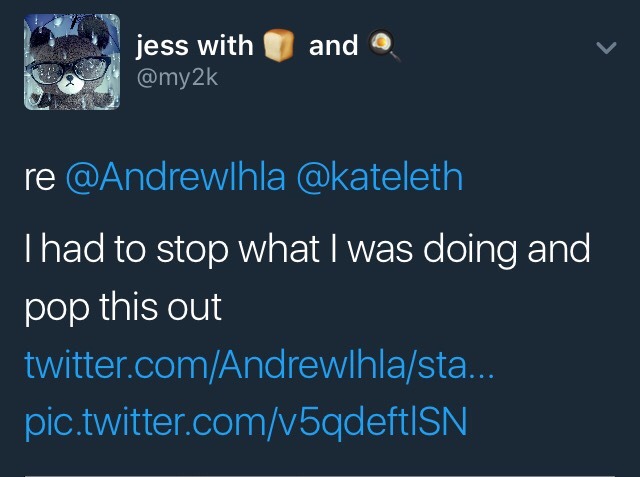Tap the "re" text before mentions
The width and height of the screenshot is (640, 477).
[x=40, y=179]
